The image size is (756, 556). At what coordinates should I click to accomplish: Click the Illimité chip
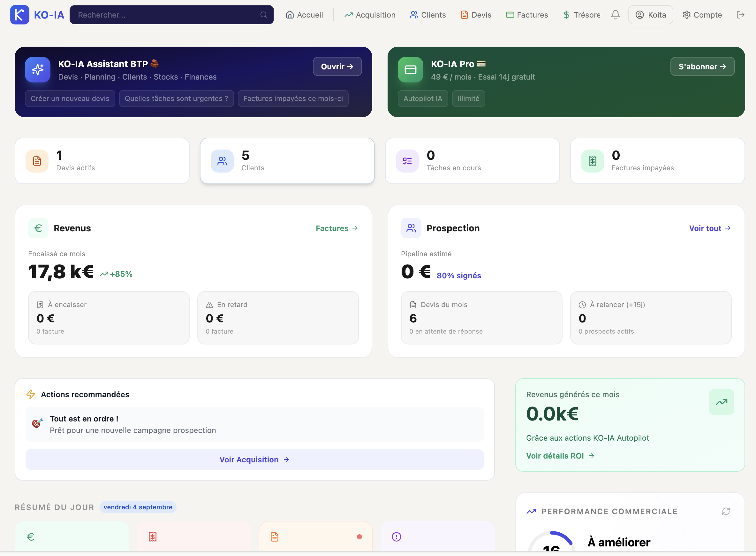point(468,98)
